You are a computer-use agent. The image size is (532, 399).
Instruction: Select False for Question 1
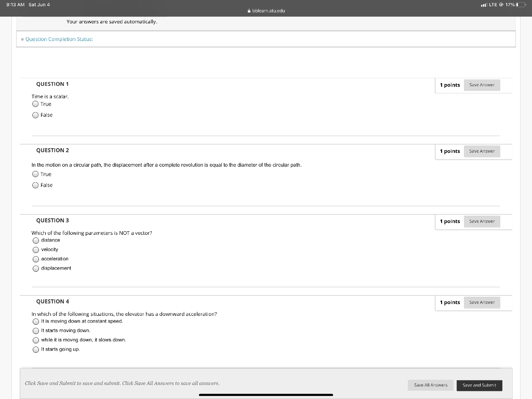pyautogui.click(x=35, y=115)
